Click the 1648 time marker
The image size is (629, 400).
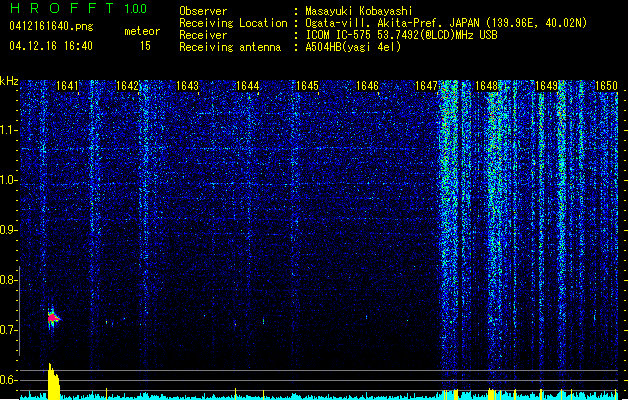[486, 86]
